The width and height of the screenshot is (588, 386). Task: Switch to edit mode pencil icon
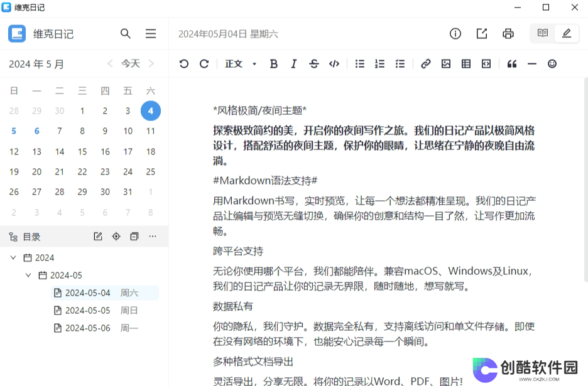click(x=567, y=33)
